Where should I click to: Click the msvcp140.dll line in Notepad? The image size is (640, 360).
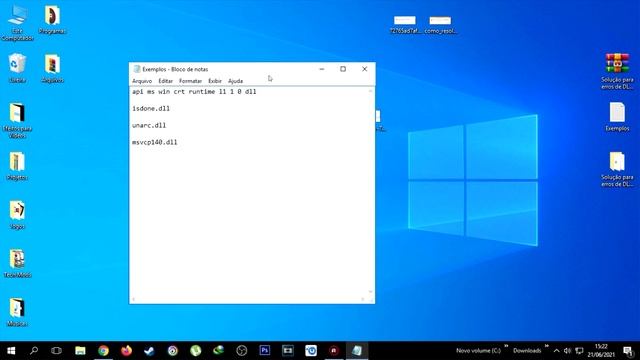click(155, 142)
